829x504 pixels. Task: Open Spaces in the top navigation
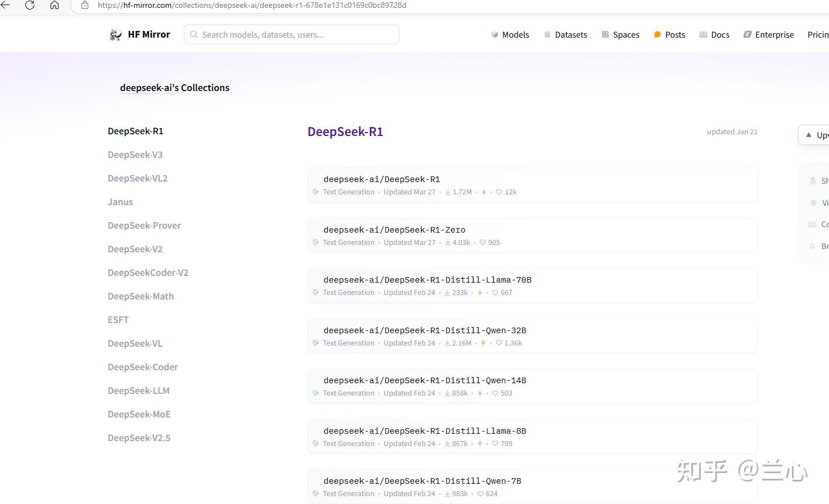click(x=626, y=35)
